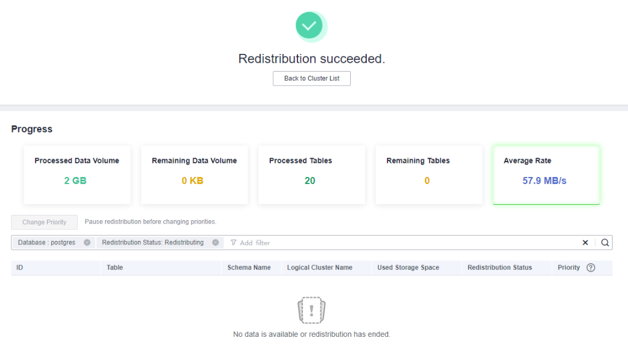Click the ID column header
Image resolution: width=628 pixels, height=364 pixels.
pos(20,268)
